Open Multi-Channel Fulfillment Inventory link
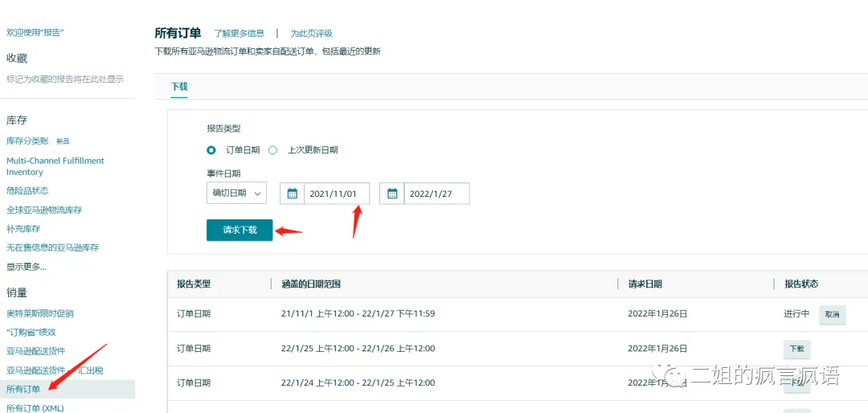 (55, 166)
